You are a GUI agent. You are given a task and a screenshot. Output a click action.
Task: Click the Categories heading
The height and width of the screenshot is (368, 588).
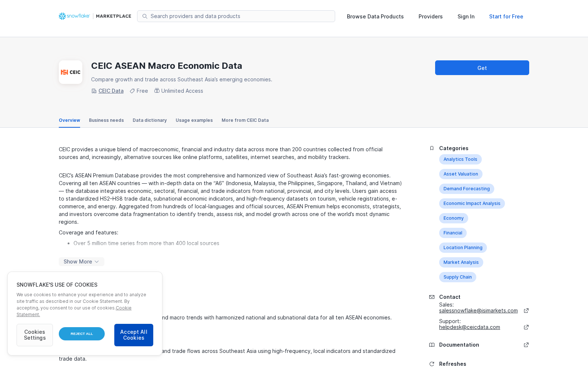tap(454, 148)
